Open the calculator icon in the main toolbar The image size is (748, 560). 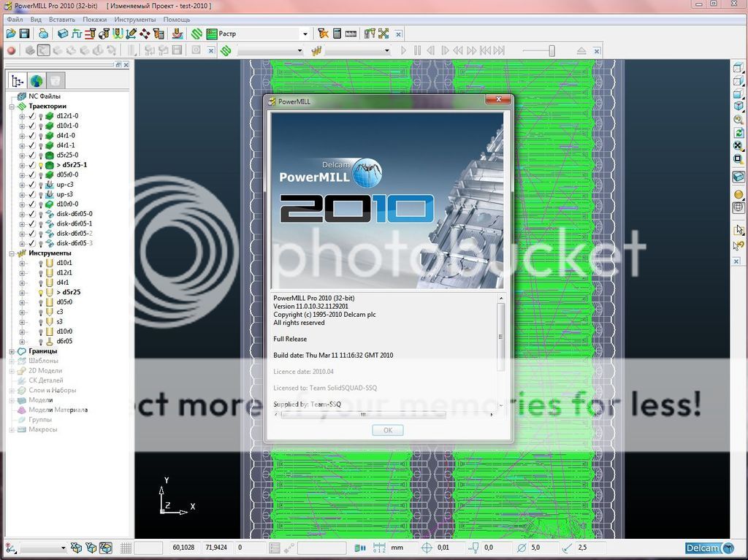(337, 34)
